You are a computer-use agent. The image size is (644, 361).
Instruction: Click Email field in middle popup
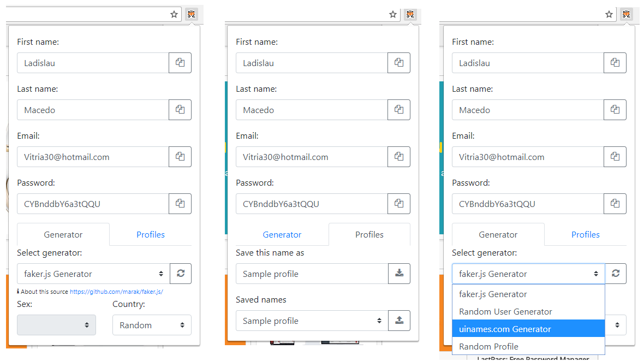click(x=312, y=157)
